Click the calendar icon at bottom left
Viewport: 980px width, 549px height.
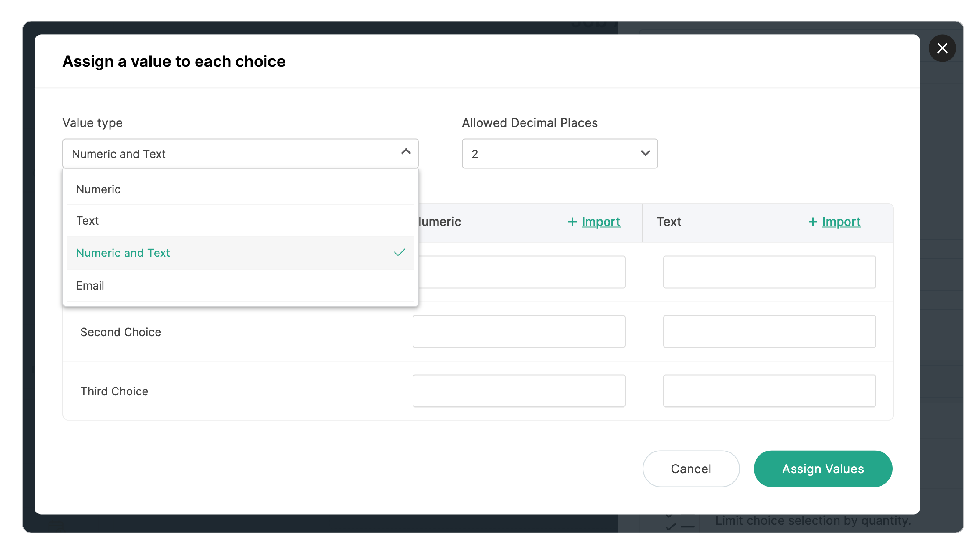tap(56, 526)
